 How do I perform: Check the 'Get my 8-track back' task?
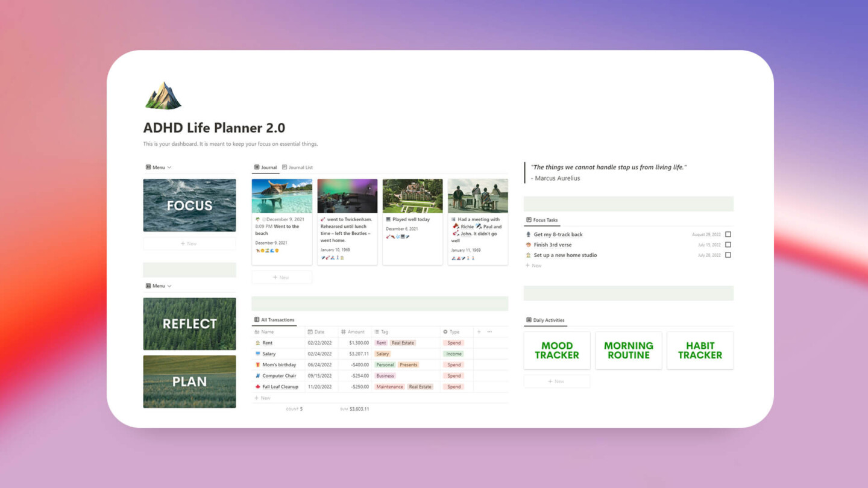[728, 234]
